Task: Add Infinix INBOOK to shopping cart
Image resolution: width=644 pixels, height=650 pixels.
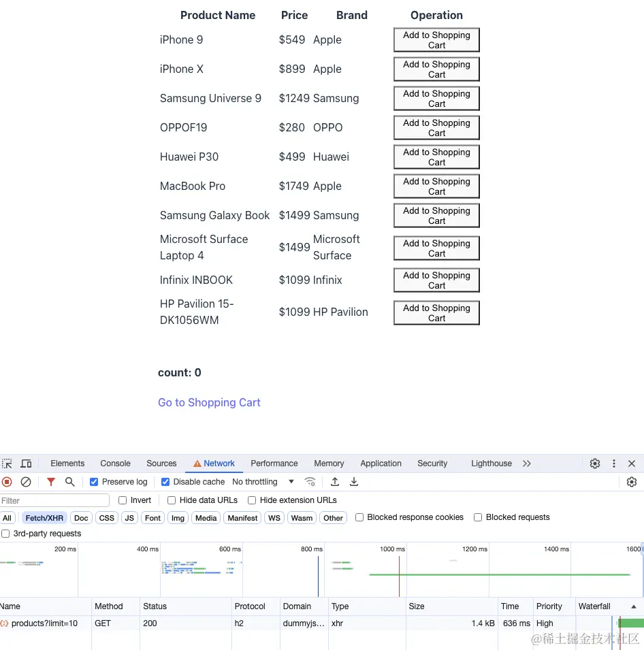Action: tap(436, 280)
